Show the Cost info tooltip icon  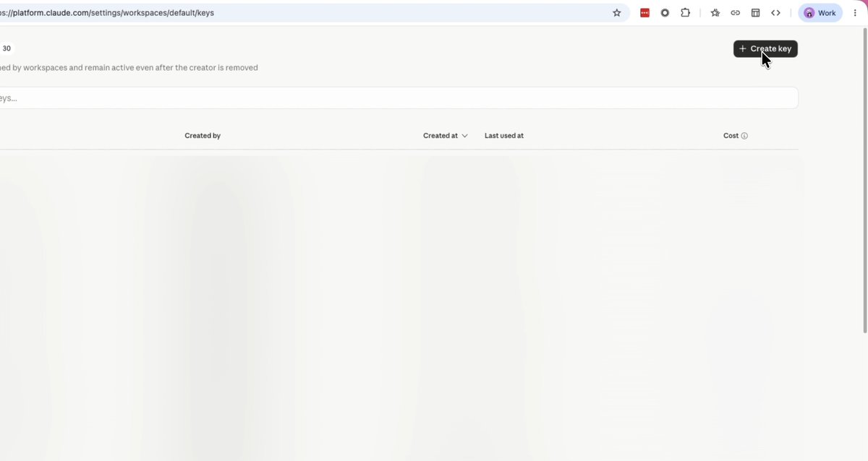pos(744,136)
